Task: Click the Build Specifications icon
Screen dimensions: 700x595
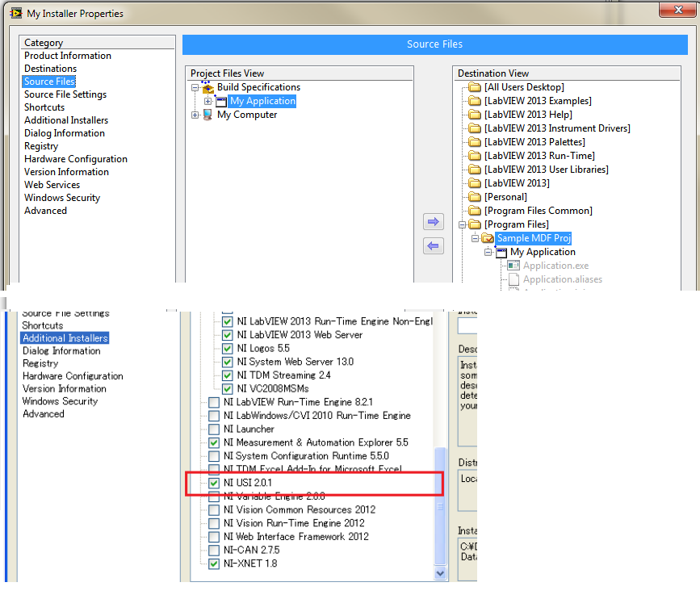Action: 207,87
